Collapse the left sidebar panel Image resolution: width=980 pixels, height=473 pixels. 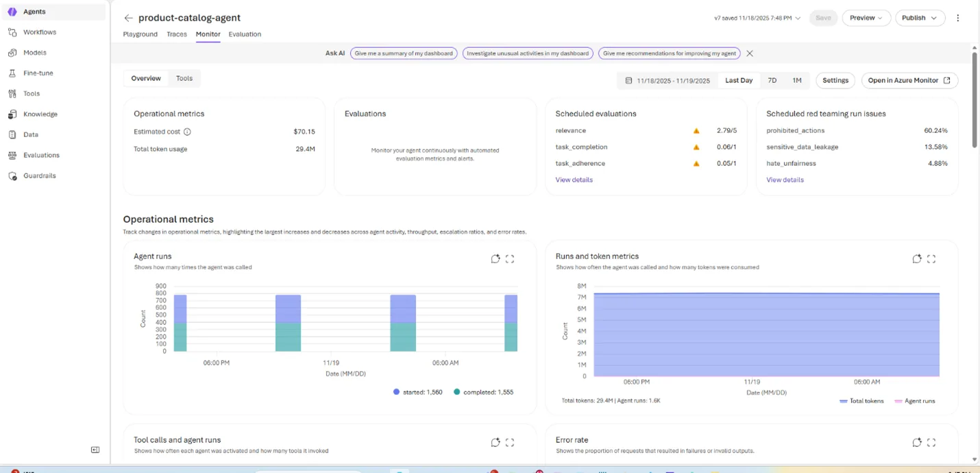coord(95,450)
